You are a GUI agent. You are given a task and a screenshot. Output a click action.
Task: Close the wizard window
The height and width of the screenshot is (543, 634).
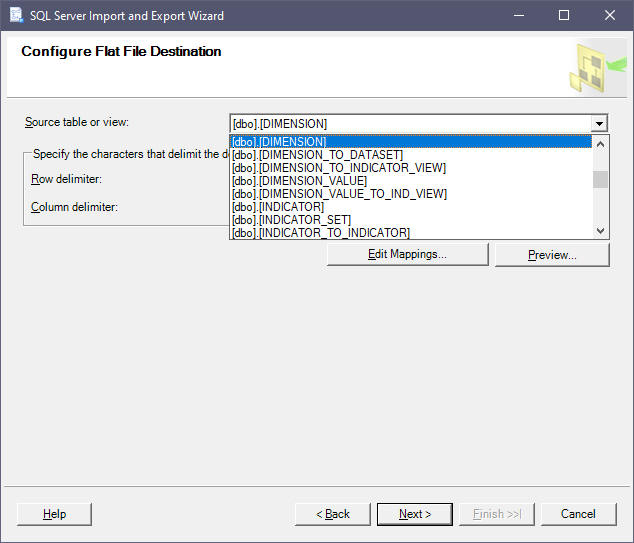610,15
